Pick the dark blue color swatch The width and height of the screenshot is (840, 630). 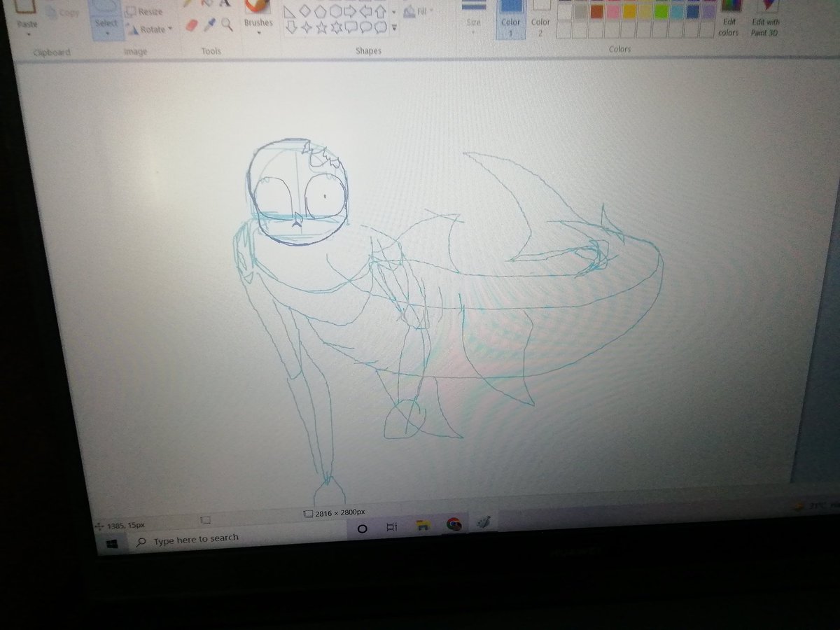click(x=693, y=11)
